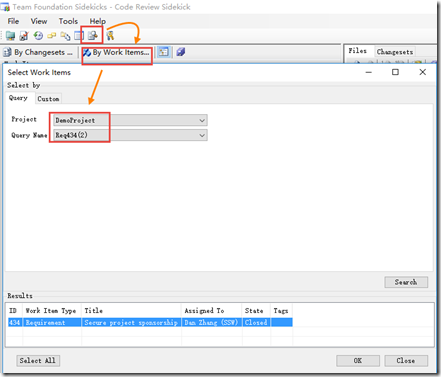The height and width of the screenshot is (377, 441).
Task: Click the Closed state cell
Action: 256,322
